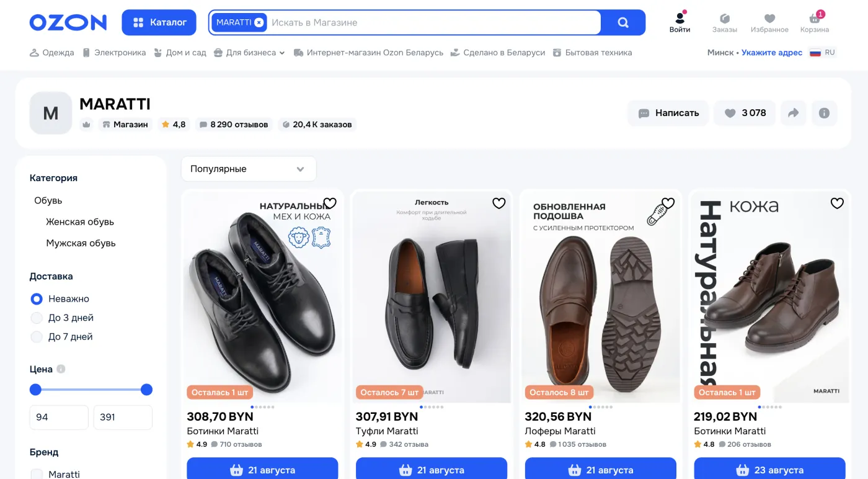This screenshot has height=479, width=868.
Task: Select the До 3 дней delivery option
Action: 37,318
